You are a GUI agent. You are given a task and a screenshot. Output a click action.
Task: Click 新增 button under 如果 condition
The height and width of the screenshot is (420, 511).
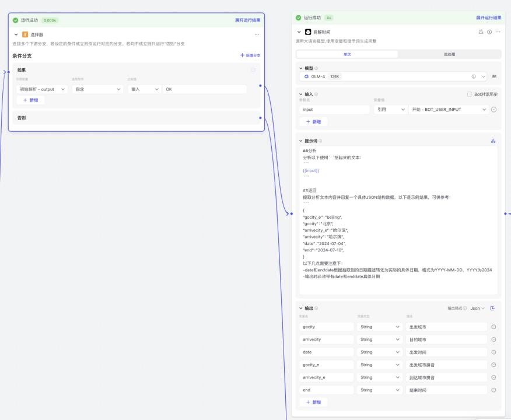point(31,100)
